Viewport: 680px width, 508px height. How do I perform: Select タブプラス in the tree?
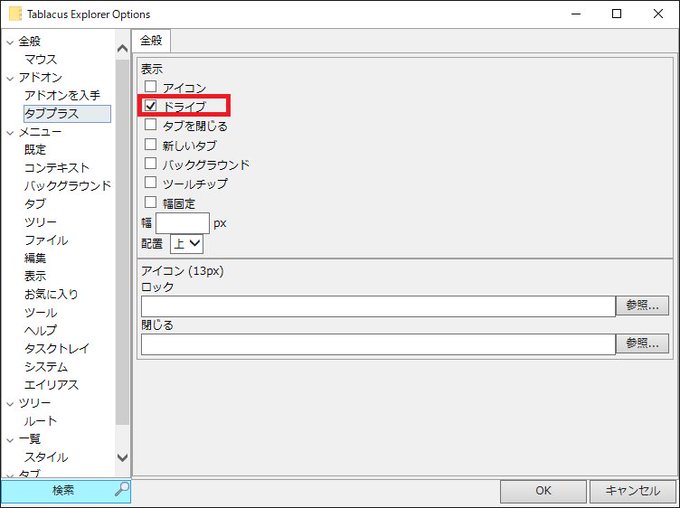point(67,114)
